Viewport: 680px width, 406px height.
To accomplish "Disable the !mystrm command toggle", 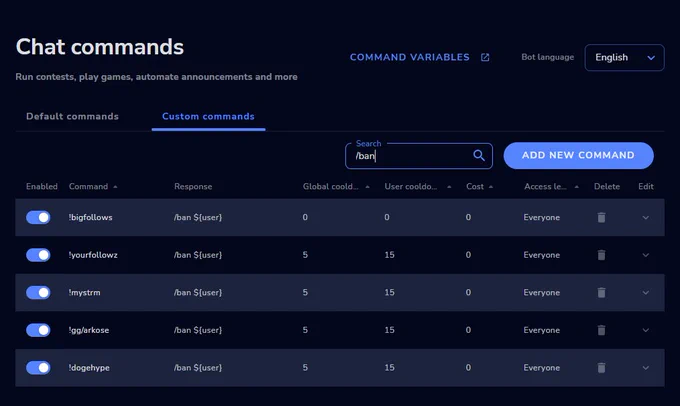I will (x=38, y=292).
